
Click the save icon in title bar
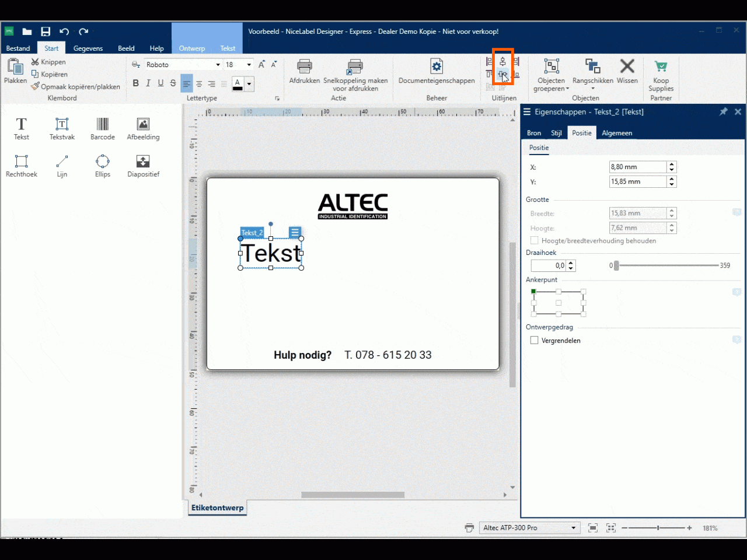coord(46,32)
